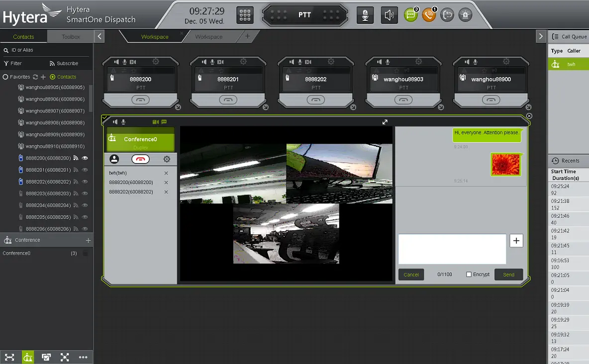Click the Cancel button in chat
Viewport: 589px width, 364px height.
click(x=411, y=274)
